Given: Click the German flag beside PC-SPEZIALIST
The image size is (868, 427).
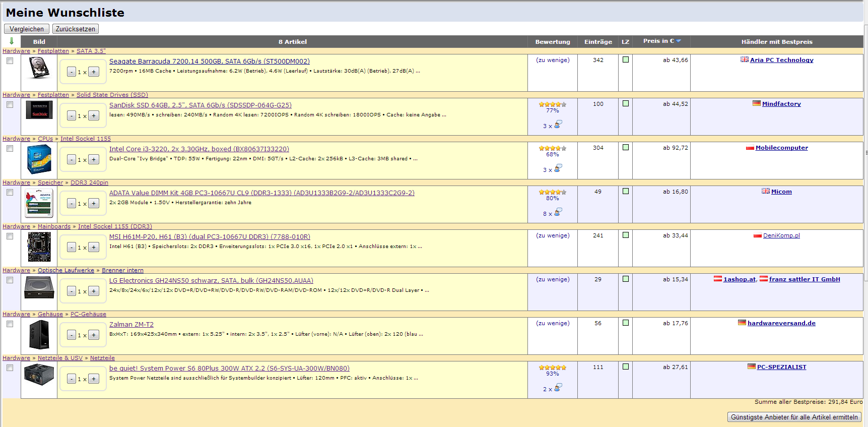Looking at the screenshot, I should [751, 367].
